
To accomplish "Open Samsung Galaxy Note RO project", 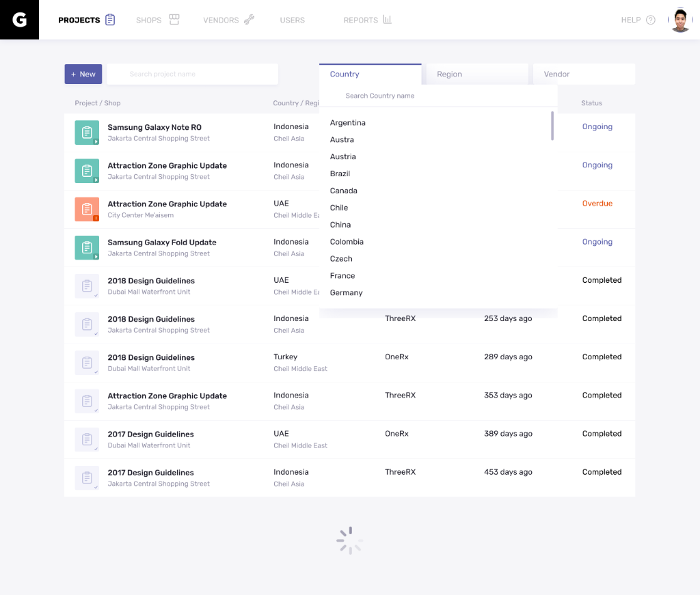I will click(154, 127).
